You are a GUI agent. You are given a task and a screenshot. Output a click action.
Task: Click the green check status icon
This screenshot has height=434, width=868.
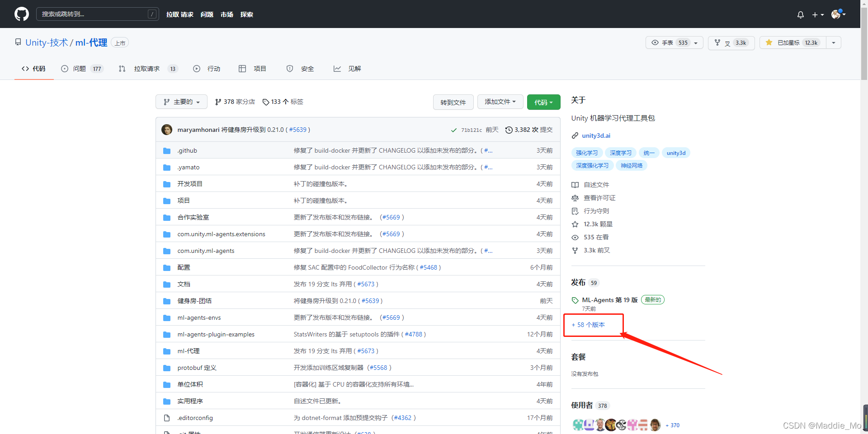[453, 130]
